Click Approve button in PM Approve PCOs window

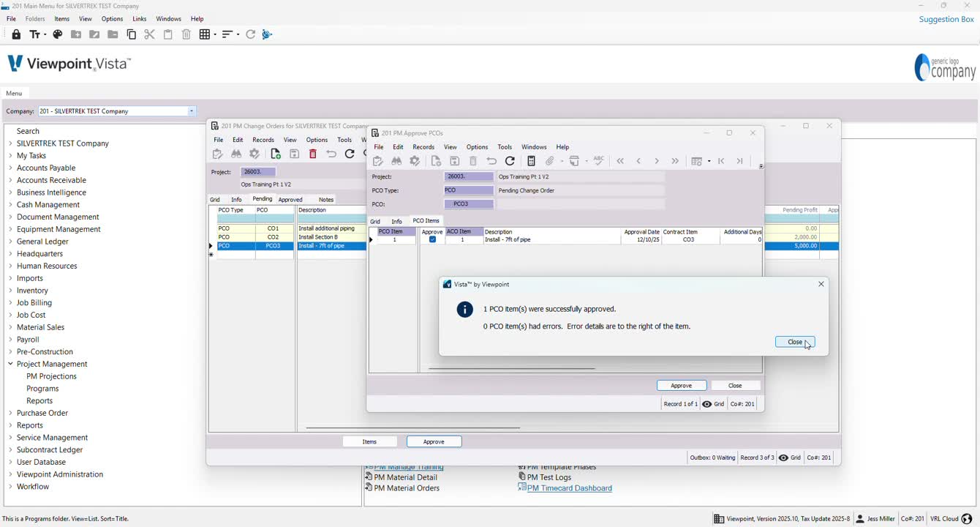pos(682,386)
